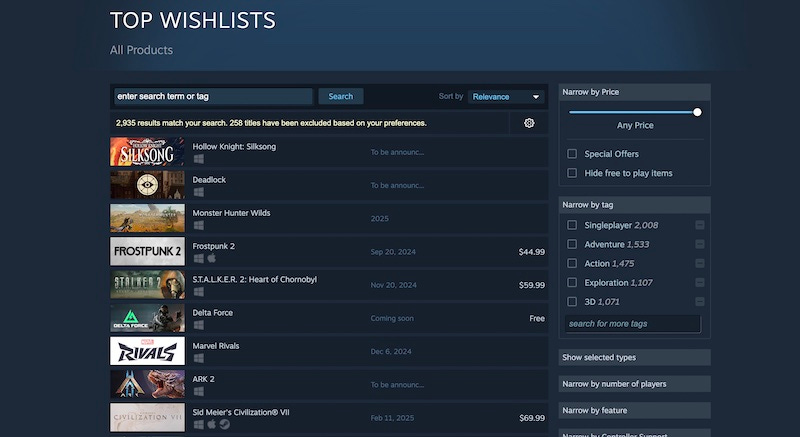
Task: Click the $69.99 price of Civilization VII
Action: tap(532, 418)
